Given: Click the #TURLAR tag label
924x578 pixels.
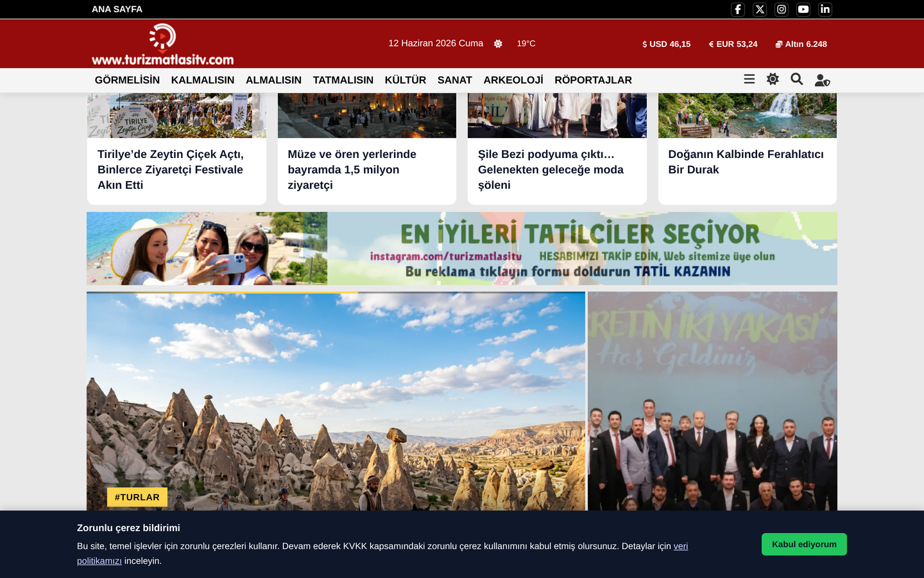Looking at the screenshot, I should click(137, 497).
